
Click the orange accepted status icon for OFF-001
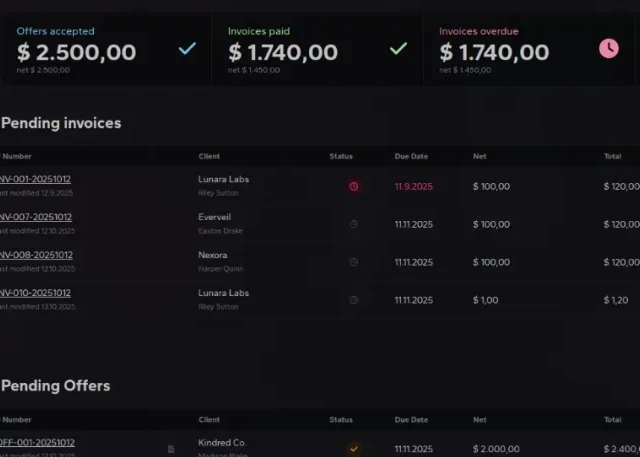pos(353,449)
